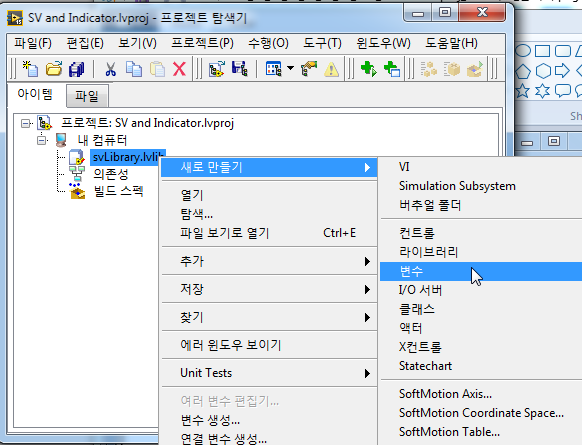This screenshot has height=445, width=582.
Task: Click the red X Delete icon
Action: coord(180,69)
